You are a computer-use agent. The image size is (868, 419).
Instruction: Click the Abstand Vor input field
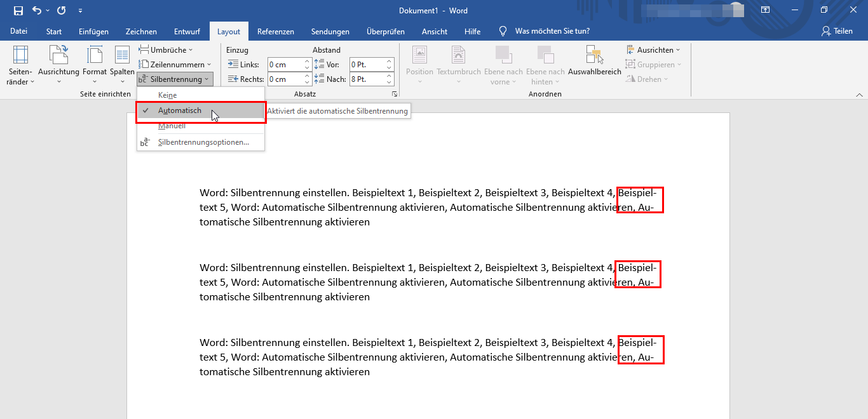(x=367, y=64)
